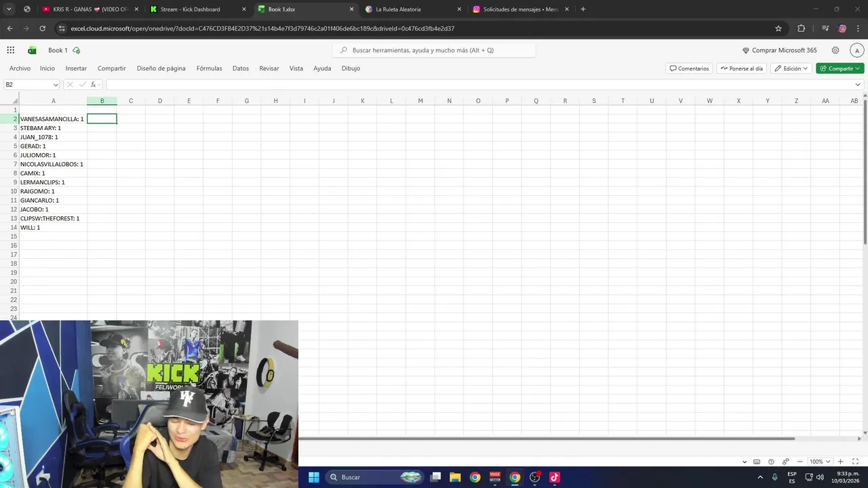This screenshot has height=488, width=868.
Task: Open the tab search chevron in browser
Action: click(x=9, y=9)
